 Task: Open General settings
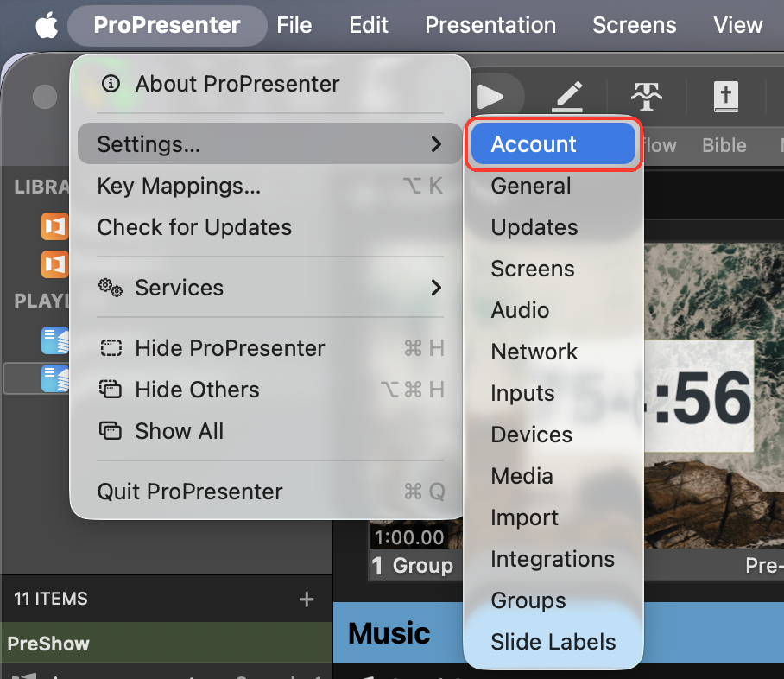553,186
